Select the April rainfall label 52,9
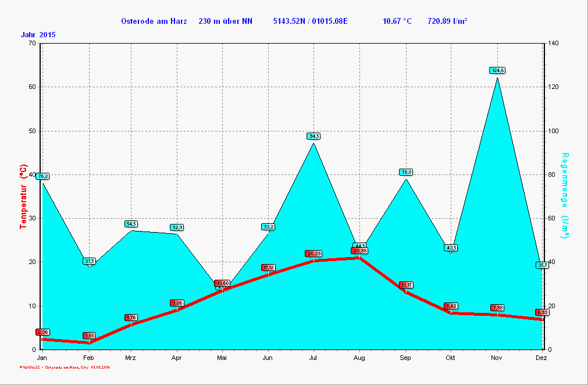 (177, 227)
